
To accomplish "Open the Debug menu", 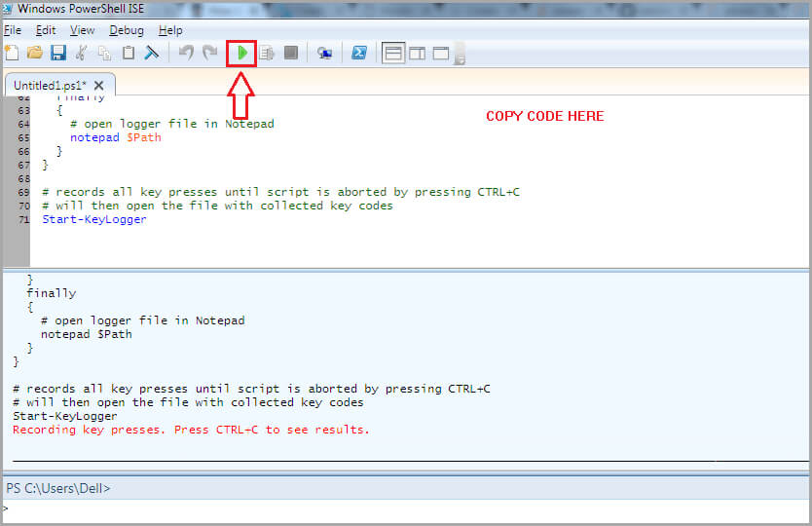I will click(x=126, y=30).
